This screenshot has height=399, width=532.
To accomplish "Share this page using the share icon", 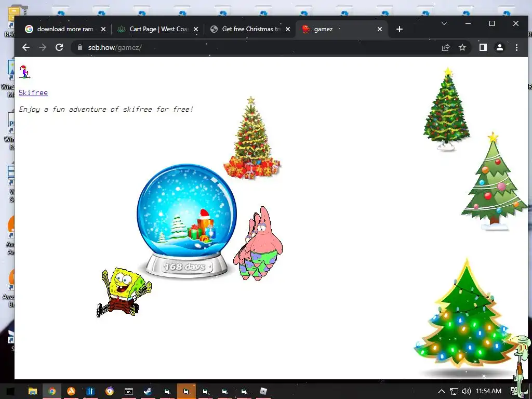I will [446, 47].
